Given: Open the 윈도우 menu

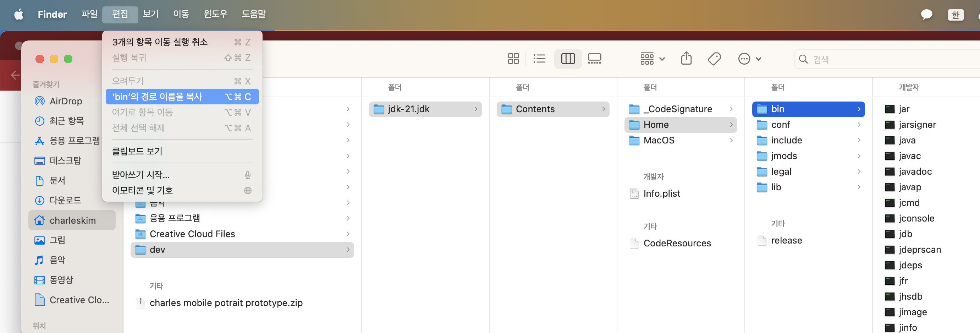Looking at the screenshot, I should 215,15.
